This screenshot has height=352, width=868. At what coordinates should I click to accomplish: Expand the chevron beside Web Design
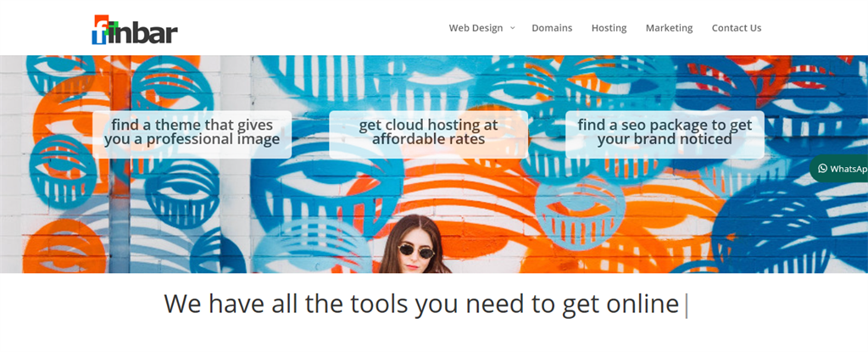point(513,28)
